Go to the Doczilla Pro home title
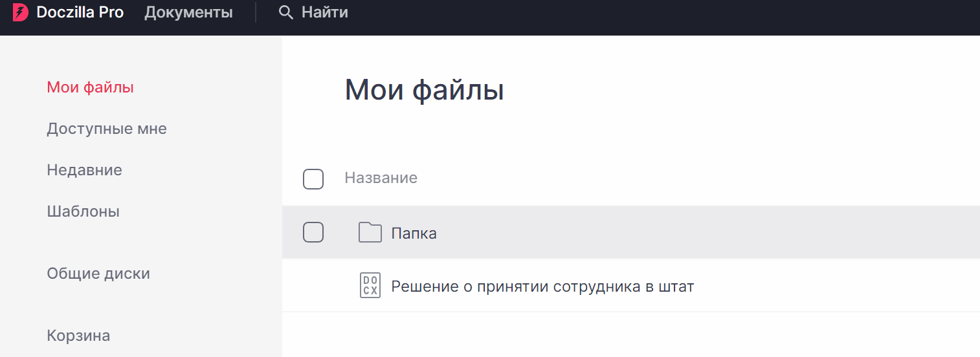The image size is (980, 357). click(x=80, y=12)
